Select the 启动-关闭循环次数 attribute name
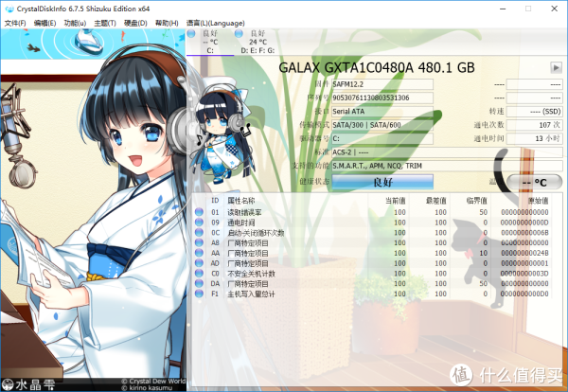The image size is (568, 392). click(256, 233)
